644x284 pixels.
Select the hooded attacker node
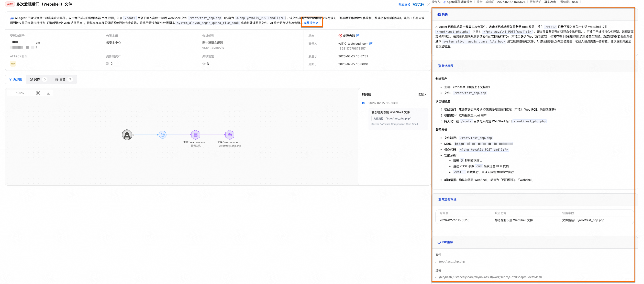[127, 135]
